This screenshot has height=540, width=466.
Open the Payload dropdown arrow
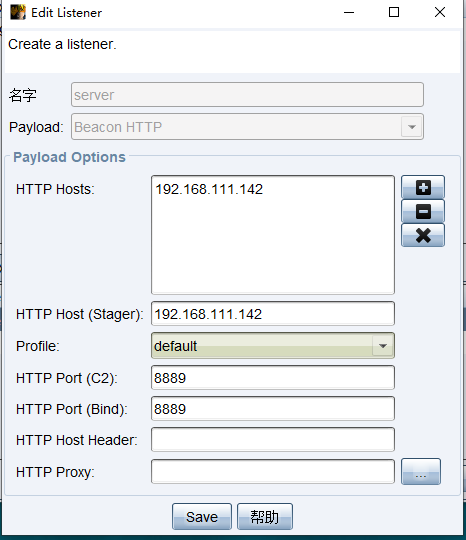411,127
